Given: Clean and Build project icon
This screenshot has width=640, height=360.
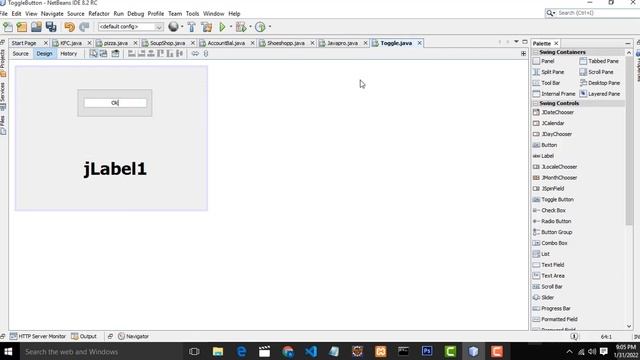Looking at the screenshot, I should coord(207,27).
